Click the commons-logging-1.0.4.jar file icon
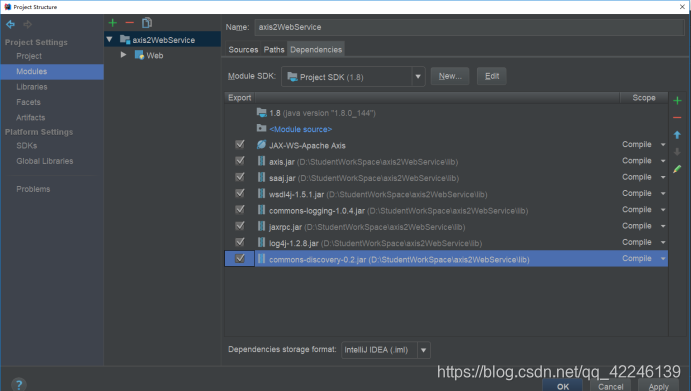The height and width of the screenshot is (391, 691). [262, 210]
